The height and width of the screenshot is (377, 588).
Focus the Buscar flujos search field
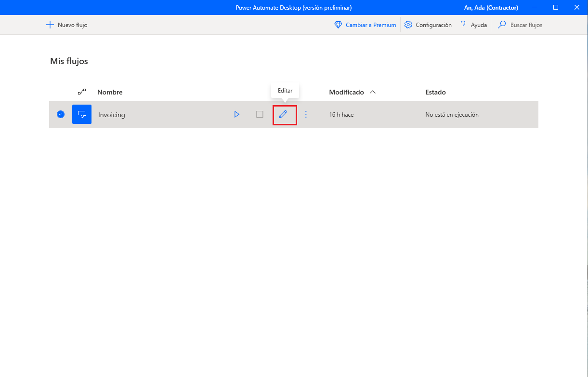pos(526,25)
